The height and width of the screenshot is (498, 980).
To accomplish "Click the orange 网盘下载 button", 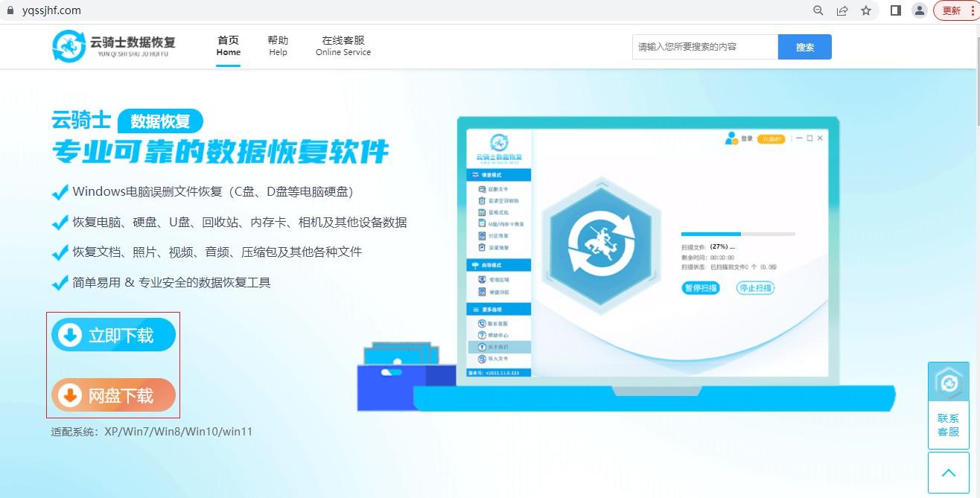I will pyautogui.click(x=113, y=395).
